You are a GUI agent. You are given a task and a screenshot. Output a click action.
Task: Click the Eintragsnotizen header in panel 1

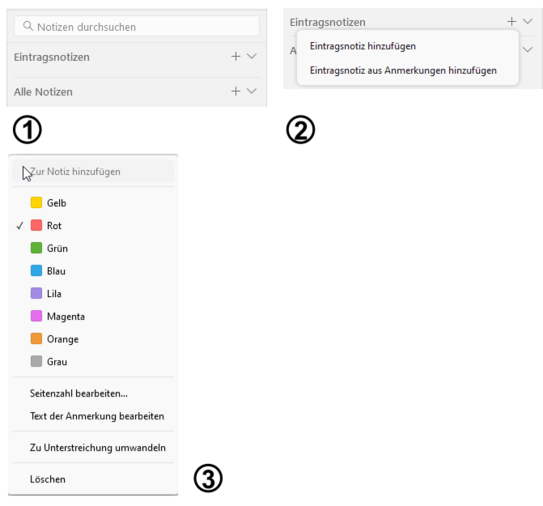click(52, 57)
